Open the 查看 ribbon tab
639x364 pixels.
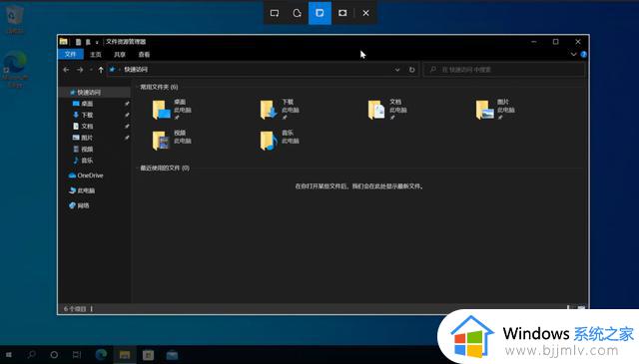coord(144,54)
